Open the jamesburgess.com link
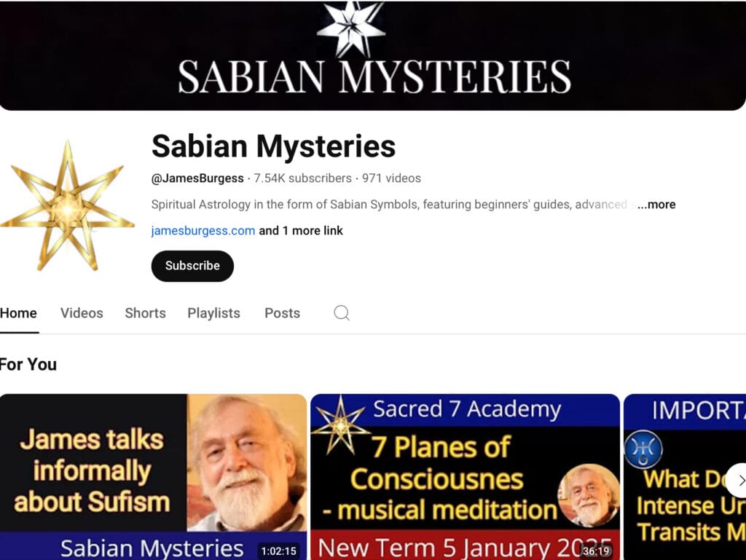This screenshot has width=746, height=560. click(x=203, y=231)
